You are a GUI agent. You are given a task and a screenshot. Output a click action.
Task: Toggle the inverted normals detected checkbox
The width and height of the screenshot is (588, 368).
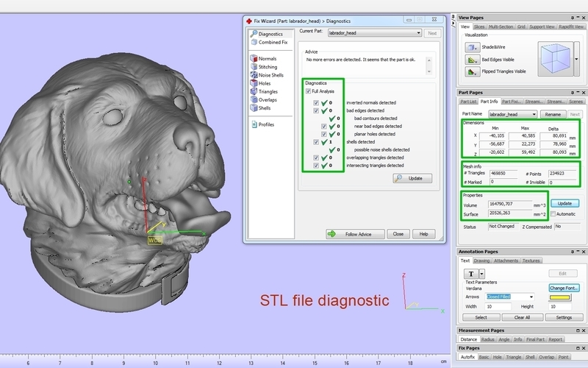click(x=317, y=102)
